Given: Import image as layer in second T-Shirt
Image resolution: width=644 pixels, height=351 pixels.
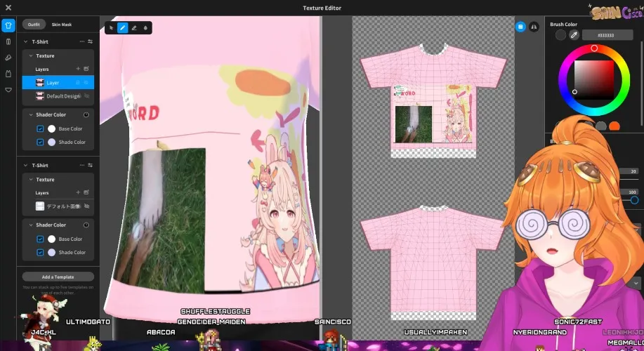Looking at the screenshot, I should [86, 192].
